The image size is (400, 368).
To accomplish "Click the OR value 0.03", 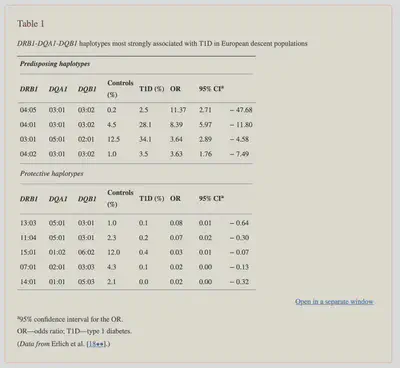I will point(176,252).
